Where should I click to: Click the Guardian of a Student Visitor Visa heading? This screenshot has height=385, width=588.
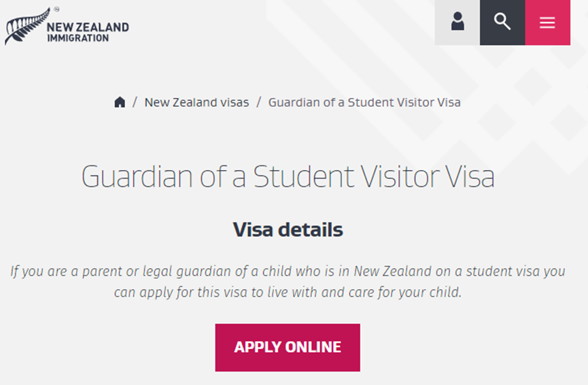pyautogui.click(x=288, y=176)
